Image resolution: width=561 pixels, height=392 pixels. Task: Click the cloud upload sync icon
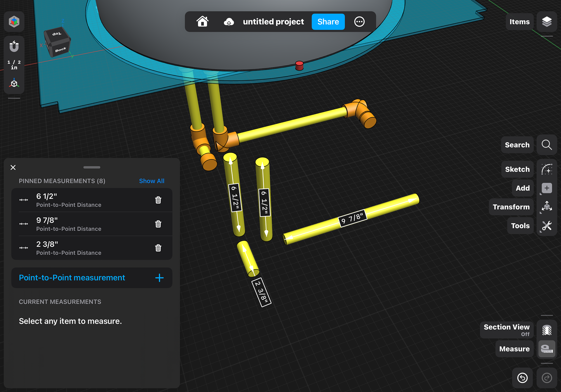(229, 22)
